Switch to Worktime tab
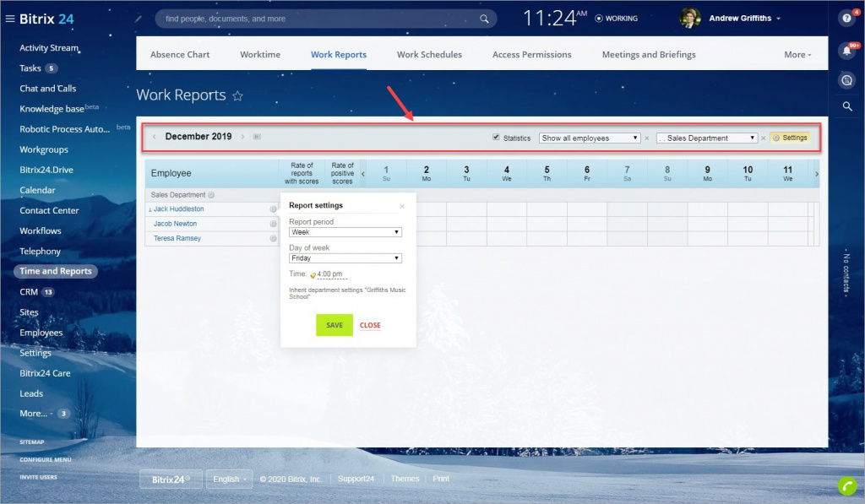The width and height of the screenshot is (865, 504). coord(260,55)
